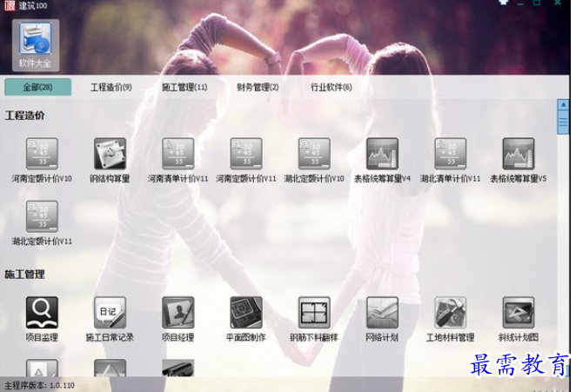
Task: Minimize the 建筑100 window
Action: click(x=520, y=3)
